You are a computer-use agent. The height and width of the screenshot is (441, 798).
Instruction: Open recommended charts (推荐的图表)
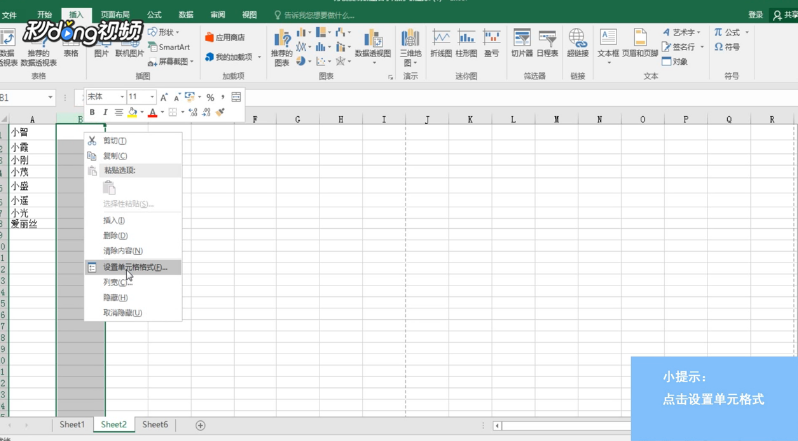[281, 48]
